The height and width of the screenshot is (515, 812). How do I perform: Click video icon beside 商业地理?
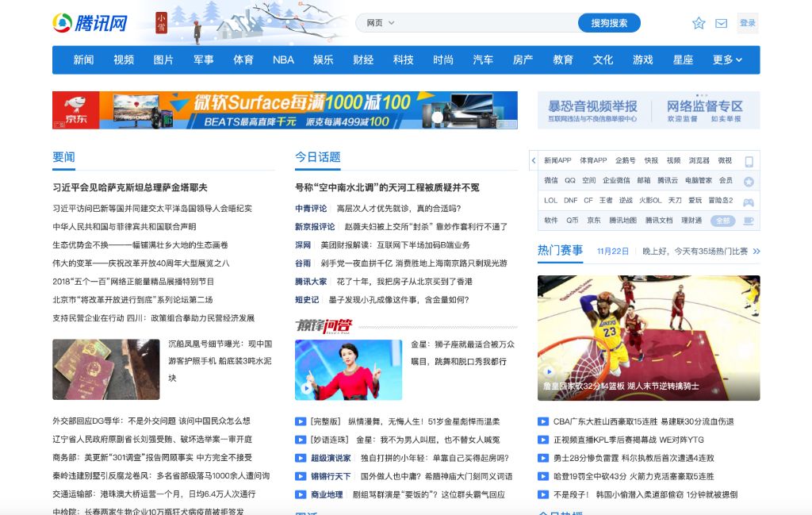point(301,495)
